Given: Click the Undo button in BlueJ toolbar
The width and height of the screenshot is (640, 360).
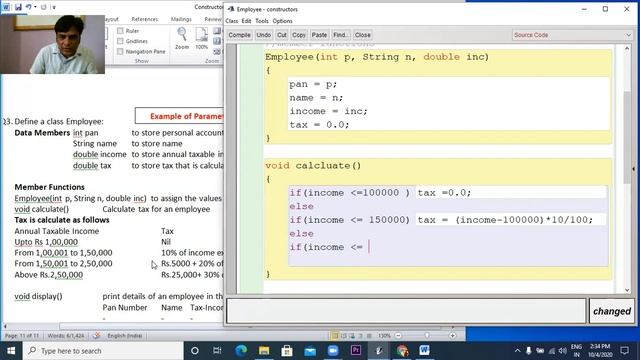Looking at the screenshot, I should click(x=264, y=35).
